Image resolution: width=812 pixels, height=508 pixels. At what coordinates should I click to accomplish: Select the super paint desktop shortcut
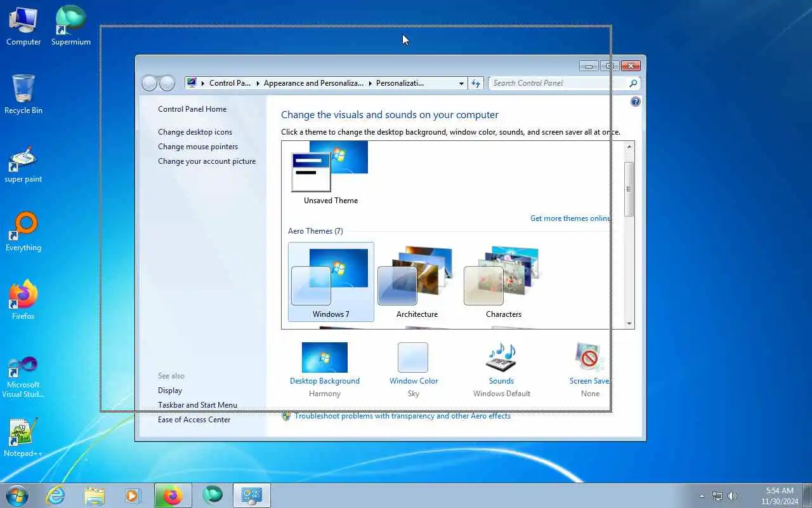[23, 164]
